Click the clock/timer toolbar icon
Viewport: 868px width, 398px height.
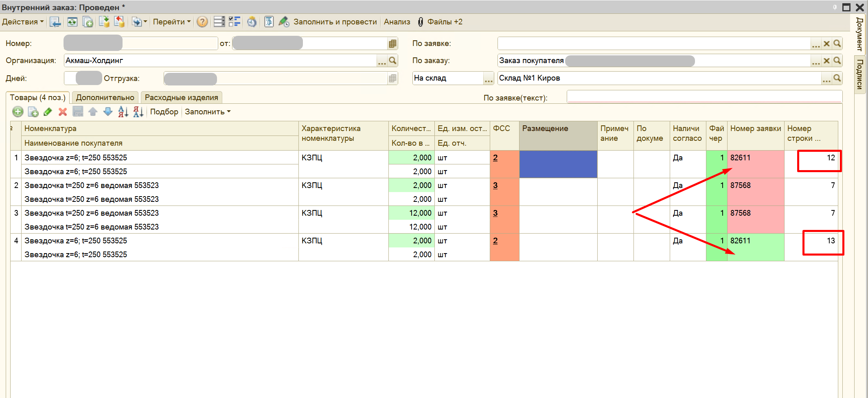coord(252,22)
